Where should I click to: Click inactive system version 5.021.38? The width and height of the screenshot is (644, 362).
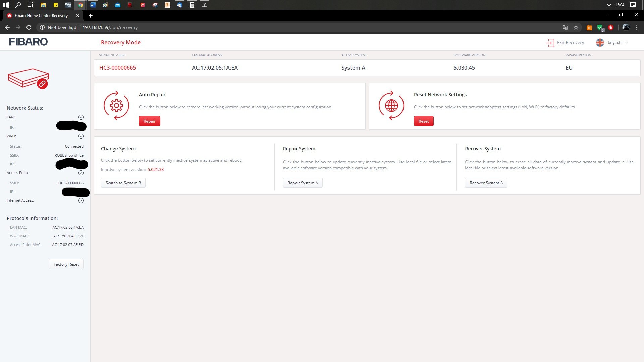[x=156, y=170]
